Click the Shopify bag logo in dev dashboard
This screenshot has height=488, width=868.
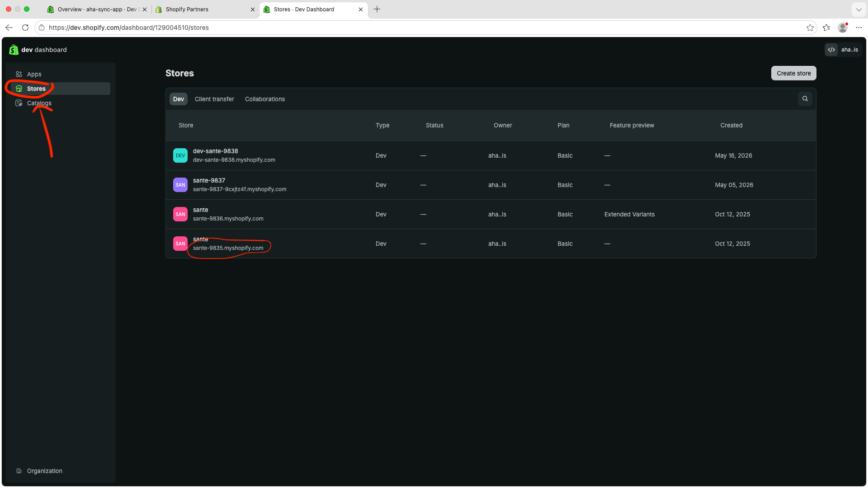point(14,50)
